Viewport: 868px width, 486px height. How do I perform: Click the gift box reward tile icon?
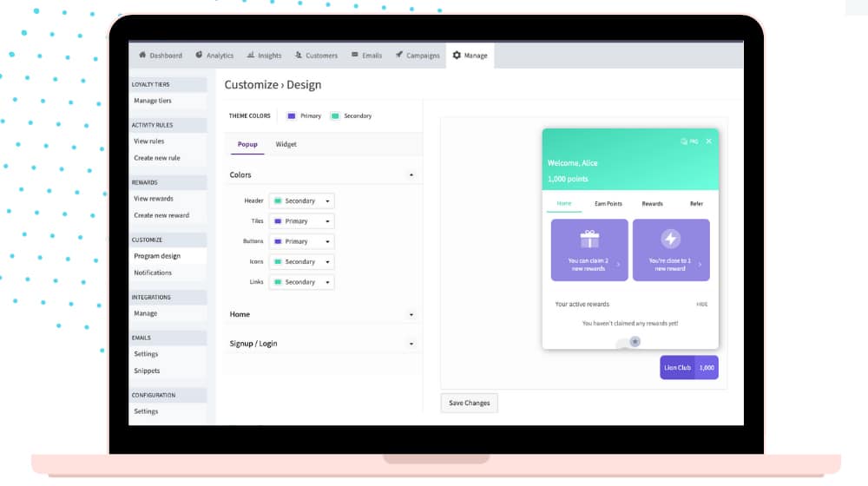(x=589, y=240)
